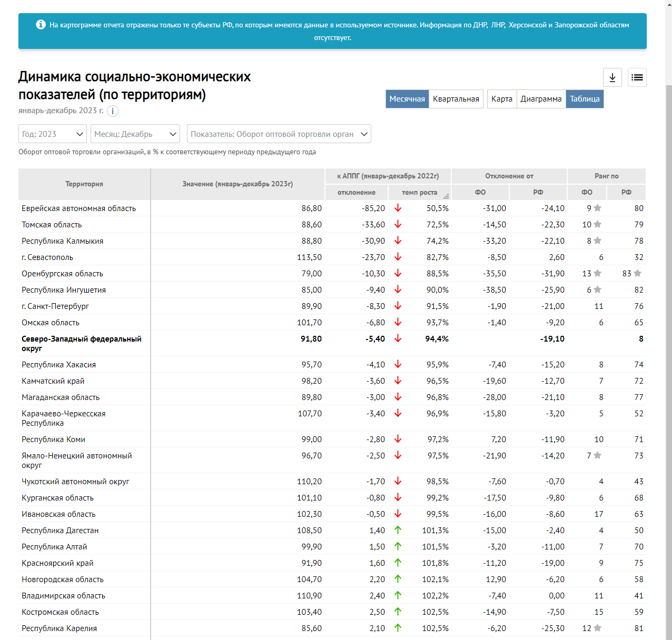Open the Показатель indicator dropdown
Viewport: 672px width, 640px height.
(x=279, y=134)
